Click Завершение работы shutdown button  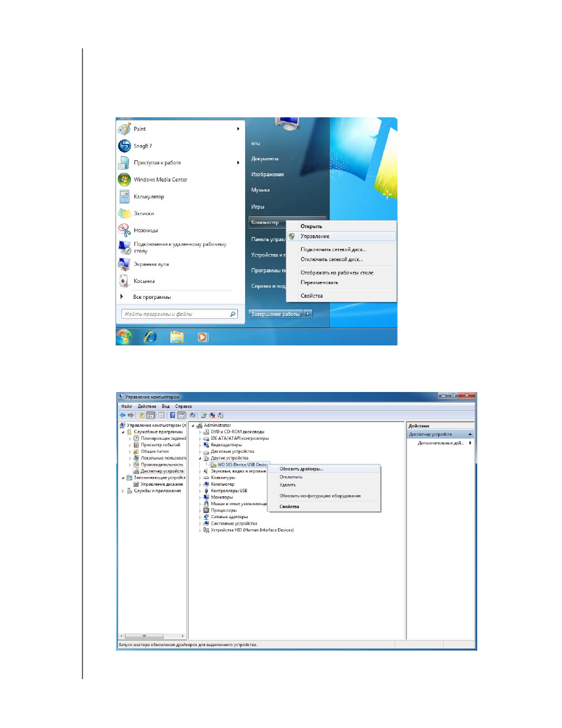pyautogui.click(x=276, y=314)
